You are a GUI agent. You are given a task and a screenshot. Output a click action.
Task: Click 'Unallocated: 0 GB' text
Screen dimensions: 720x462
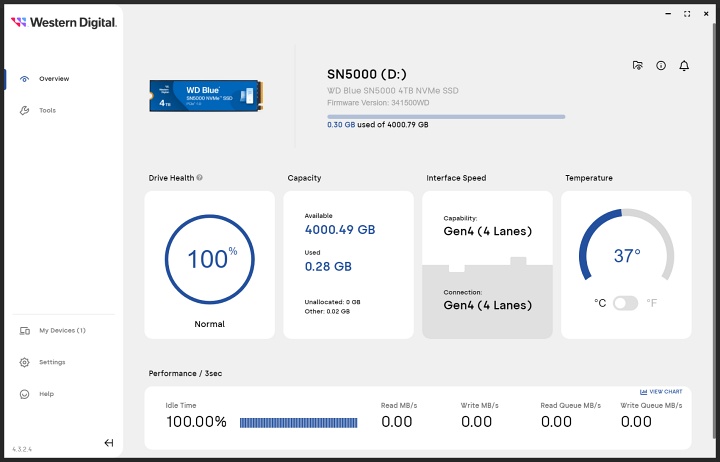(332, 302)
